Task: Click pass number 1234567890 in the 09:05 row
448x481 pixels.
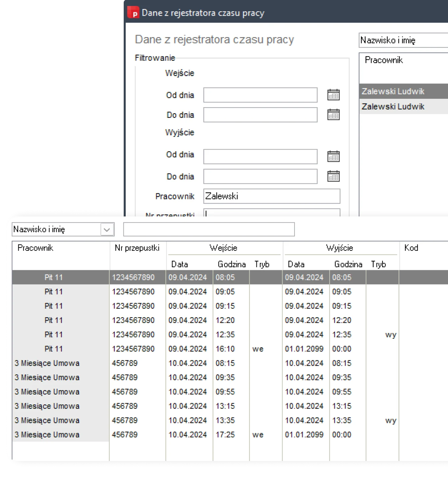Action: [x=133, y=292]
